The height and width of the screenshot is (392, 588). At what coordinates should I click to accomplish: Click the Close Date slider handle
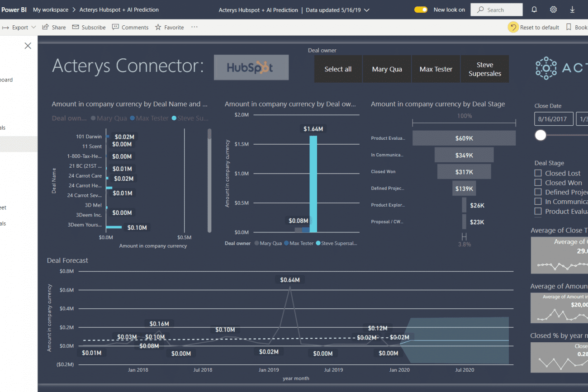541,135
